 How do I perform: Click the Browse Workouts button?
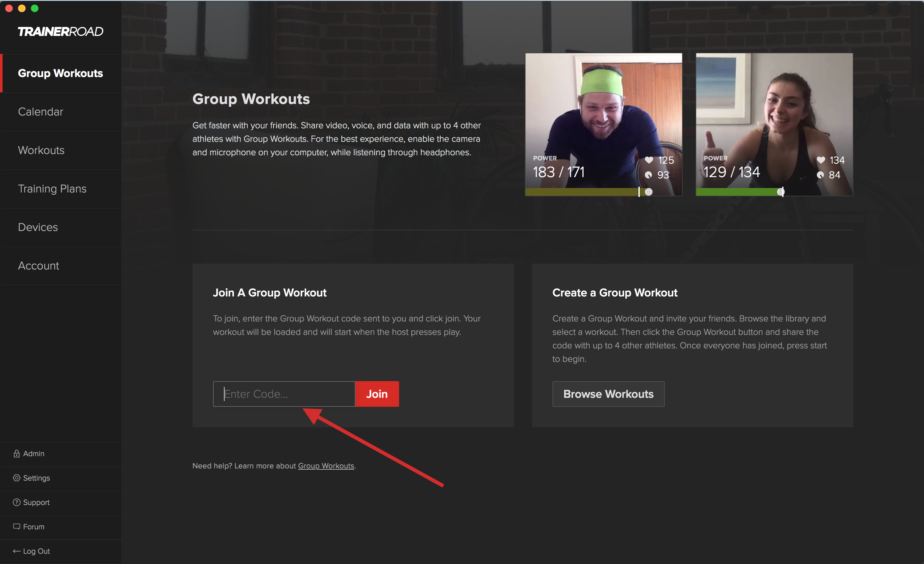pyautogui.click(x=608, y=394)
